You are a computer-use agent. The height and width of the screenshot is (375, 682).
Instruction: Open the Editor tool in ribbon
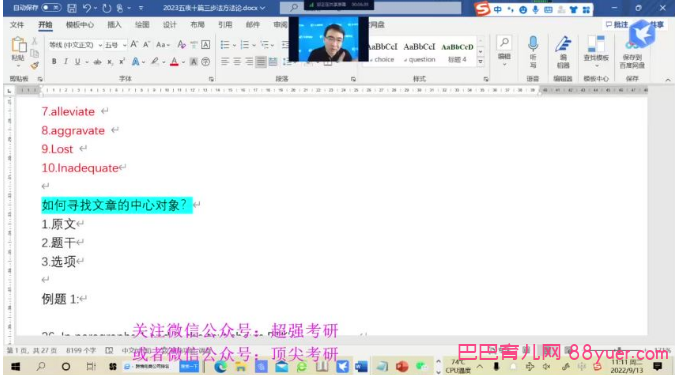click(x=563, y=52)
